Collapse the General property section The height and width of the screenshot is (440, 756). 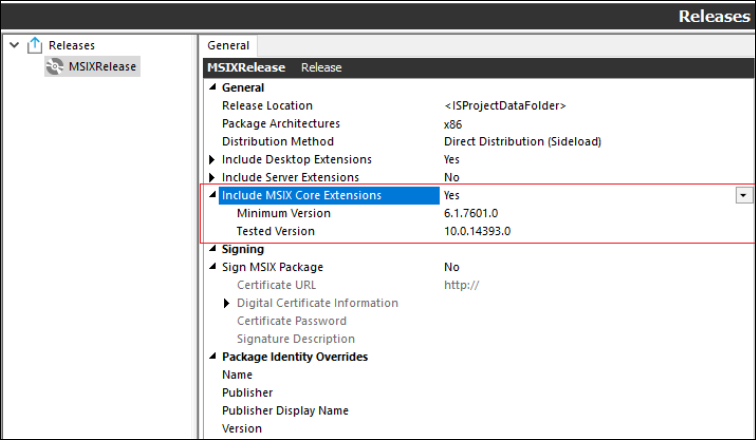[x=212, y=88]
